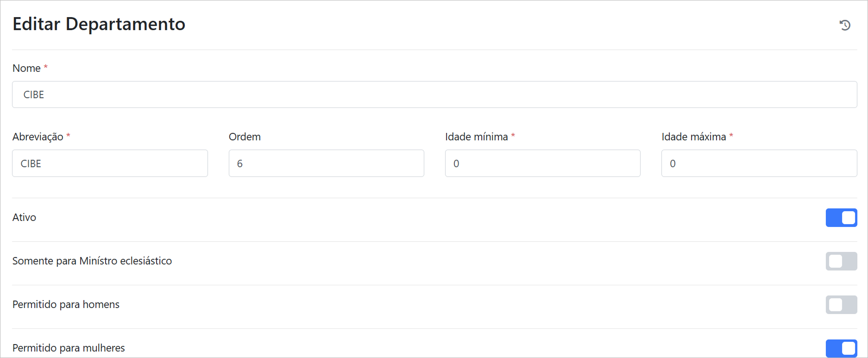Click the Permitido para mulheres label

69,348
